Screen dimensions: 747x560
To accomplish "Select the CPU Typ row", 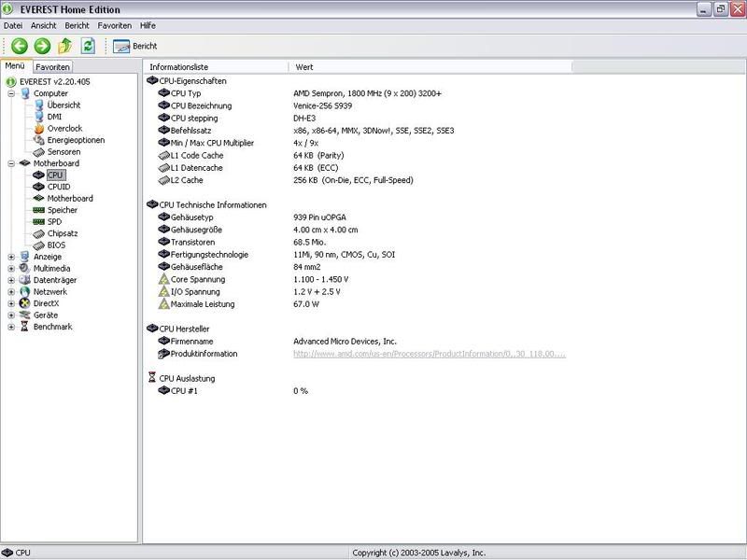I will (299, 94).
